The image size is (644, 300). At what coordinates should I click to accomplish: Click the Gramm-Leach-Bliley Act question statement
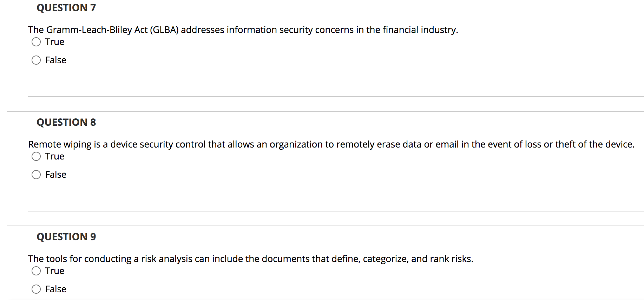[243, 30]
